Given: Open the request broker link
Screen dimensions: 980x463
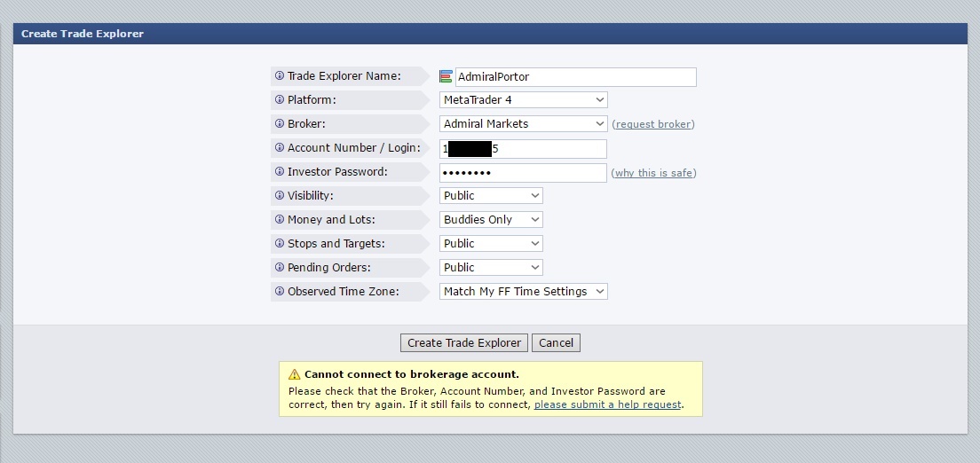Looking at the screenshot, I should click(x=653, y=124).
